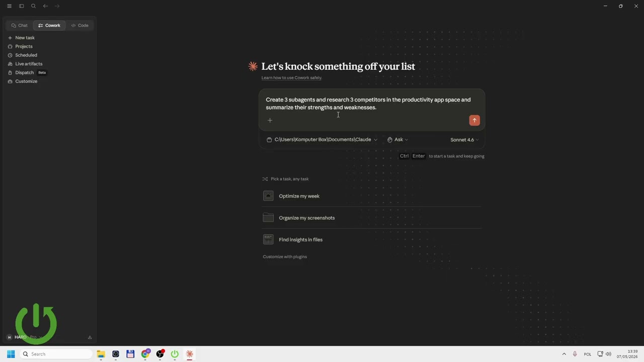644x362 pixels.
Task: Go forward with the right arrow
Action: tap(57, 6)
